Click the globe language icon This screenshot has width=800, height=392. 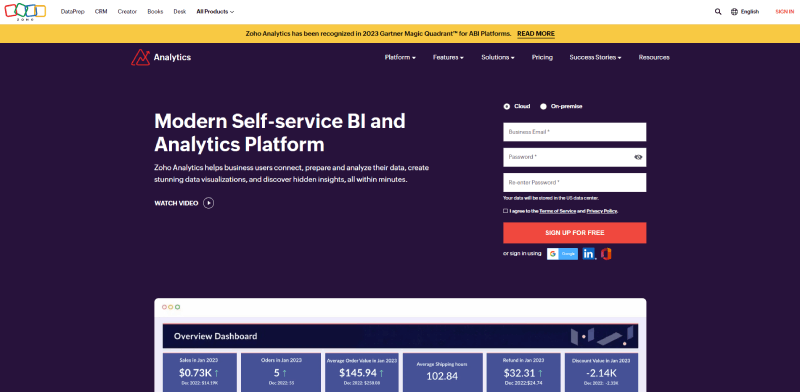tap(734, 11)
